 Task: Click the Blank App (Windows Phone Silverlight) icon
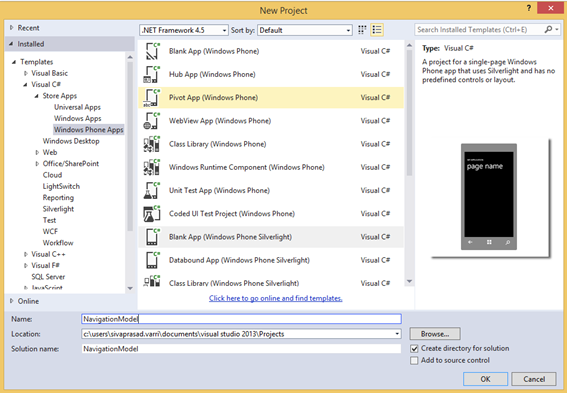click(x=152, y=237)
